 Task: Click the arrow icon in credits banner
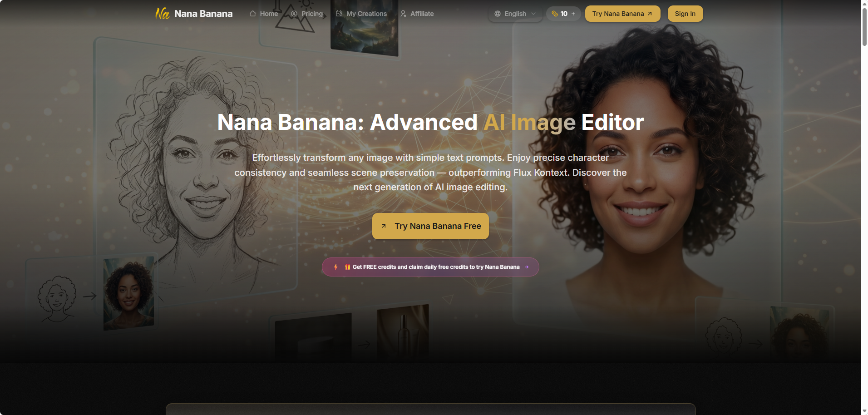pos(527,267)
